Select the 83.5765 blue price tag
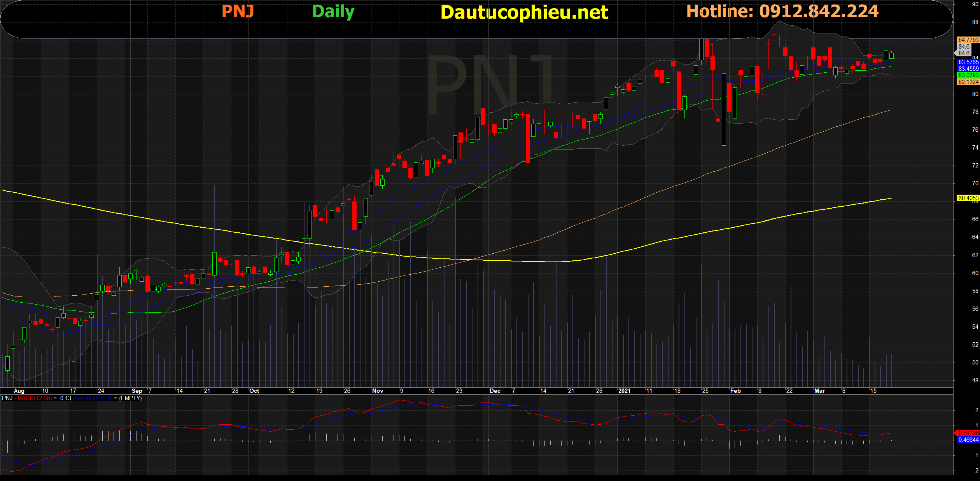Image resolution: width=980 pixels, height=481 pixels. click(x=968, y=62)
